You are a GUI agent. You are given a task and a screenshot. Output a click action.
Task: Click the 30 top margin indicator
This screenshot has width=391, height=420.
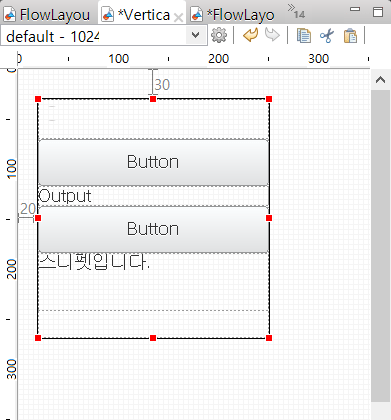pyautogui.click(x=162, y=85)
